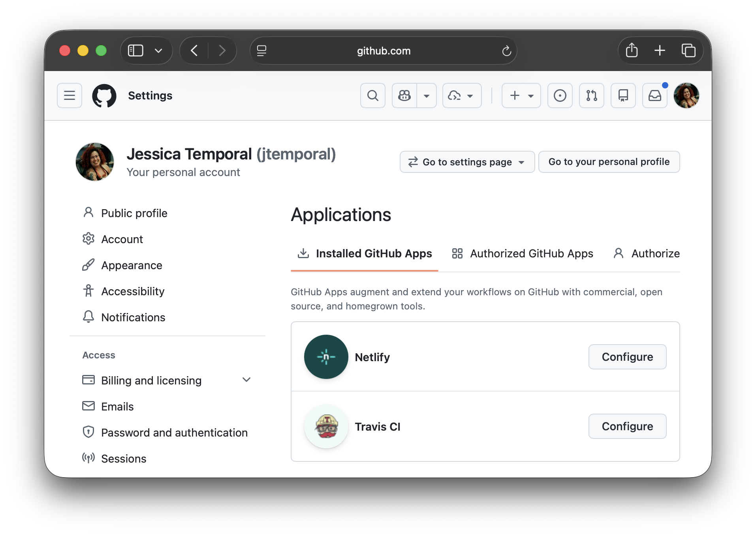Open a new Safari tab
The image size is (756, 536).
point(660,51)
